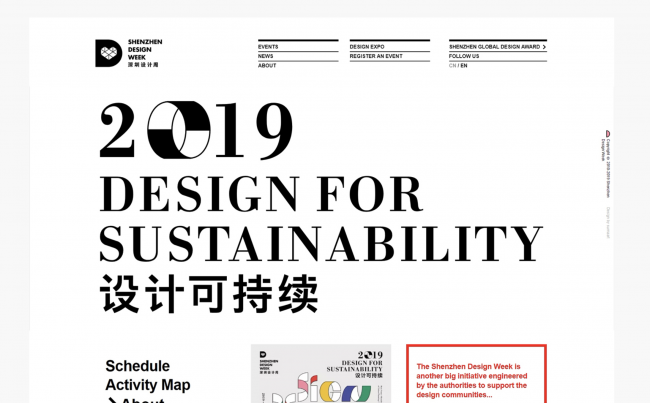Click the vertical copyright Shenzhen Design Week text
Viewport: 650px width, 403px height.
click(x=606, y=168)
